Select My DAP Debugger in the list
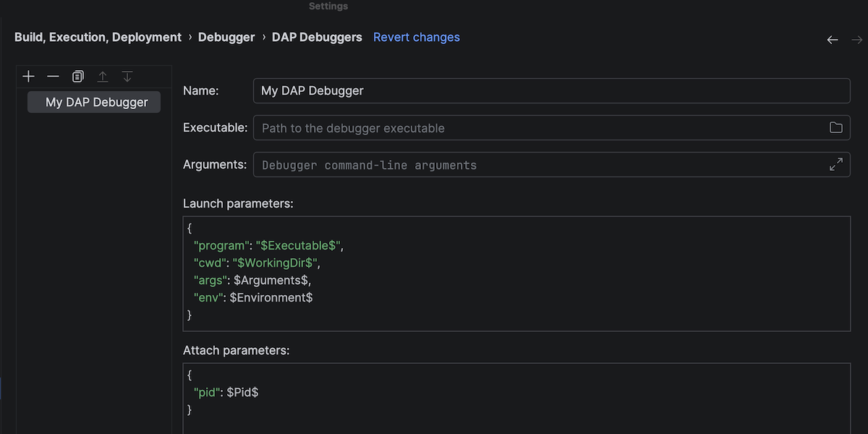868x434 pixels. coord(96,103)
